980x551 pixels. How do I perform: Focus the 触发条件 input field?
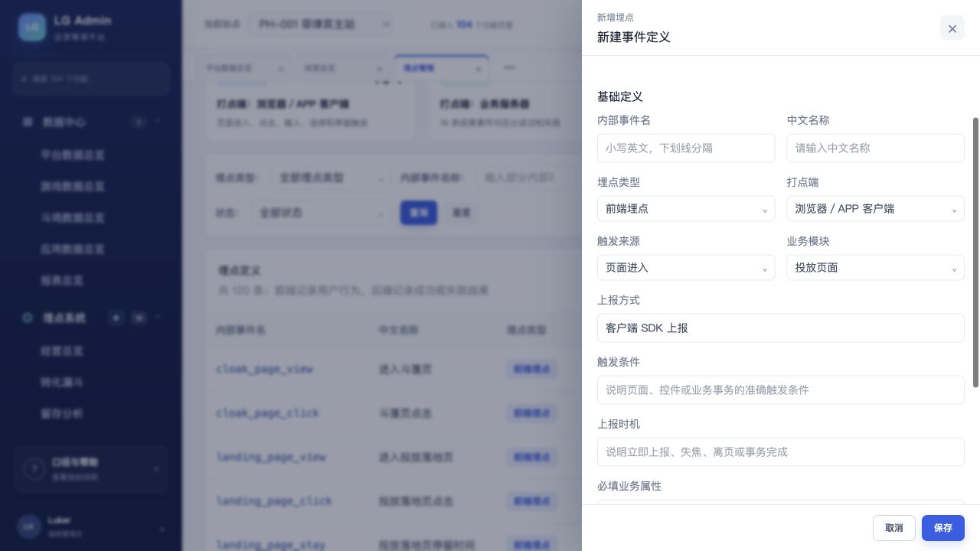click(781, 390)
